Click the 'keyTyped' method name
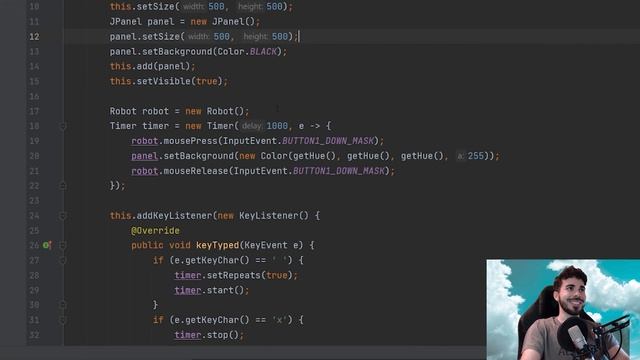This screenshot has height=360, width=640. point(217,245)
